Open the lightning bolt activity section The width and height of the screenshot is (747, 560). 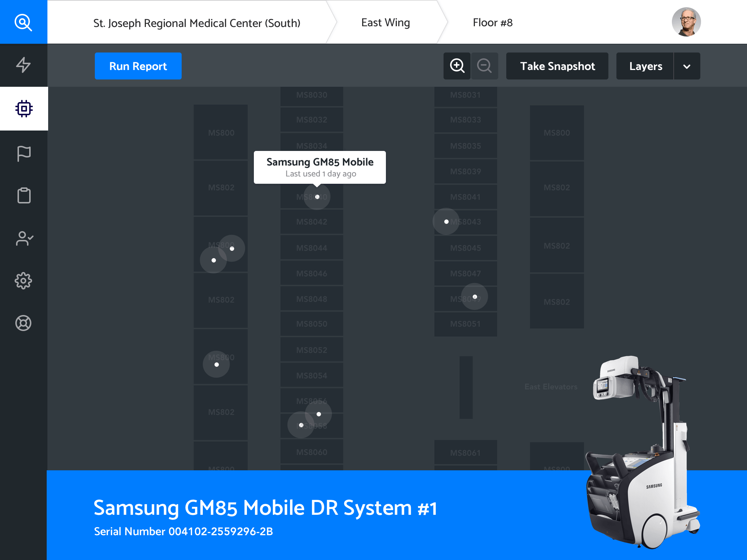[23, 65]
